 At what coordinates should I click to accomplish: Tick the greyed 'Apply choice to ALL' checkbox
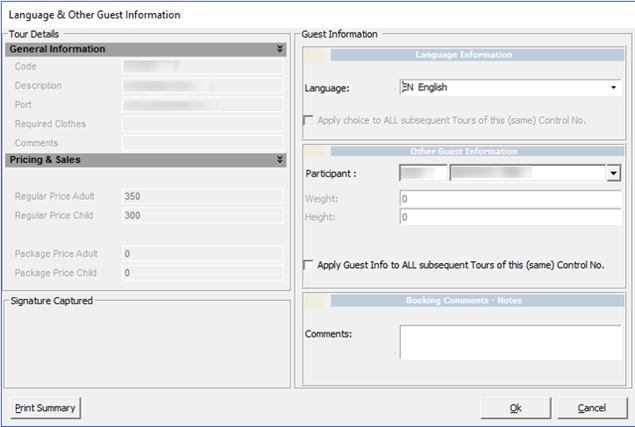point(308,121)
